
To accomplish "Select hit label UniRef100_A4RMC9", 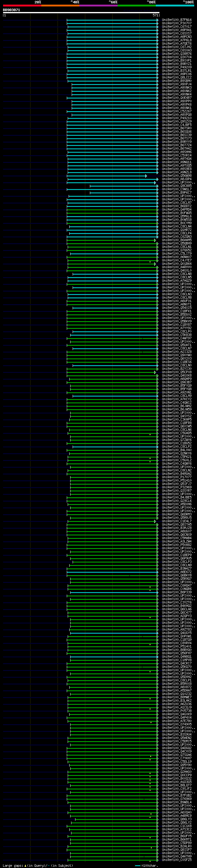I will point(177,816).
